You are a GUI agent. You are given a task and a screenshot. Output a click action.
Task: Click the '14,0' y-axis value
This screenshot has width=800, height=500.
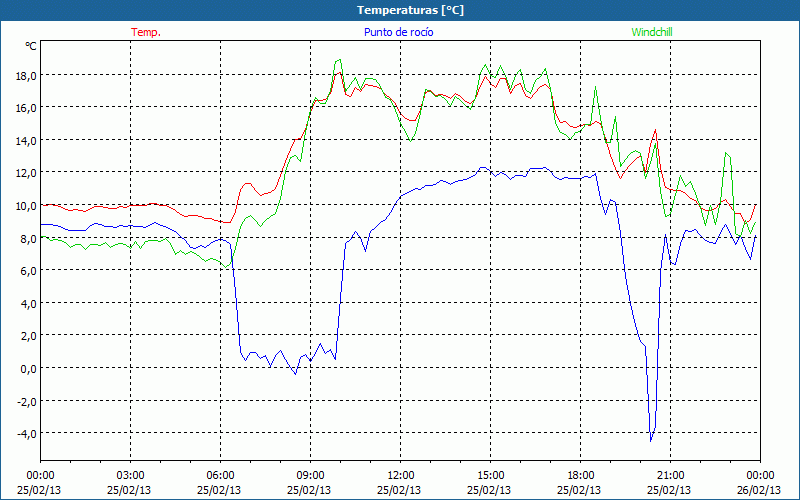pyautogui.click(x=26, y=140)
